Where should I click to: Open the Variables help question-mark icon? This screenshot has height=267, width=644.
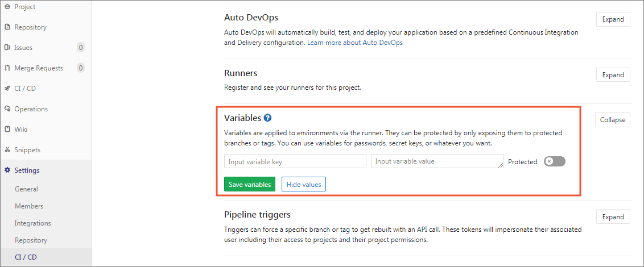tap(267, 118)
